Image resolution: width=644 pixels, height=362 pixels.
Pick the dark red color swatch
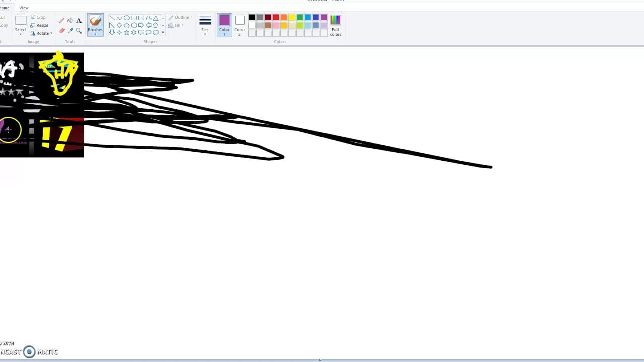tap(268, 17)
